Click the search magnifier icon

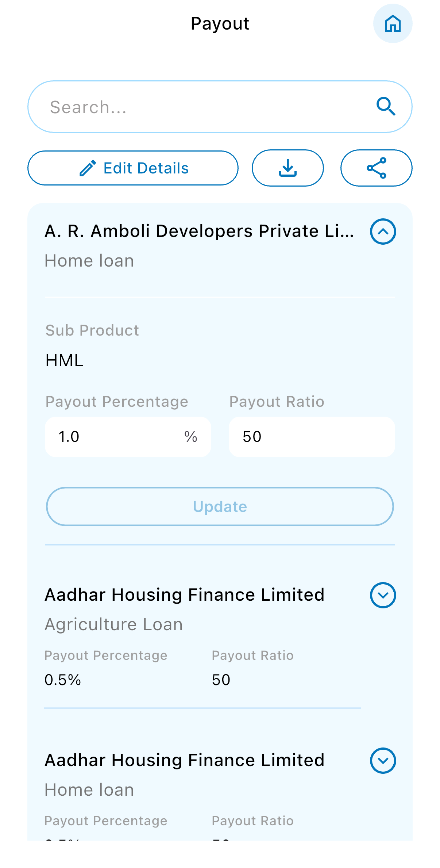pos(386,106)
